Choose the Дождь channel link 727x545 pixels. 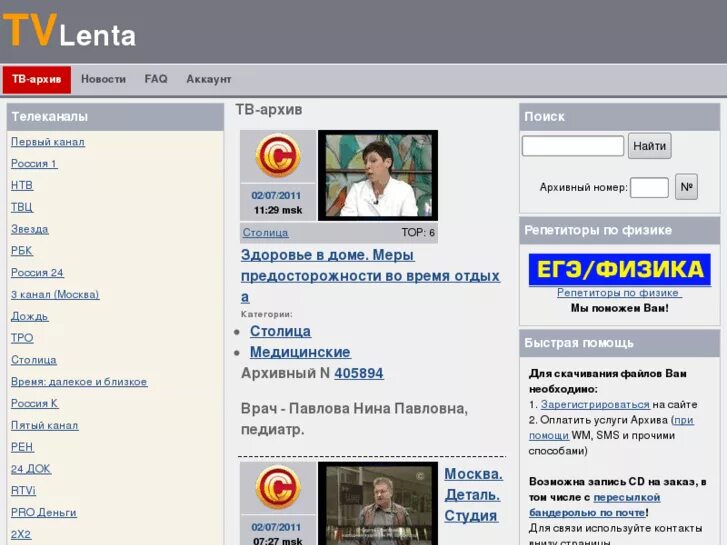pyautogui.click(x=30, y=316)
